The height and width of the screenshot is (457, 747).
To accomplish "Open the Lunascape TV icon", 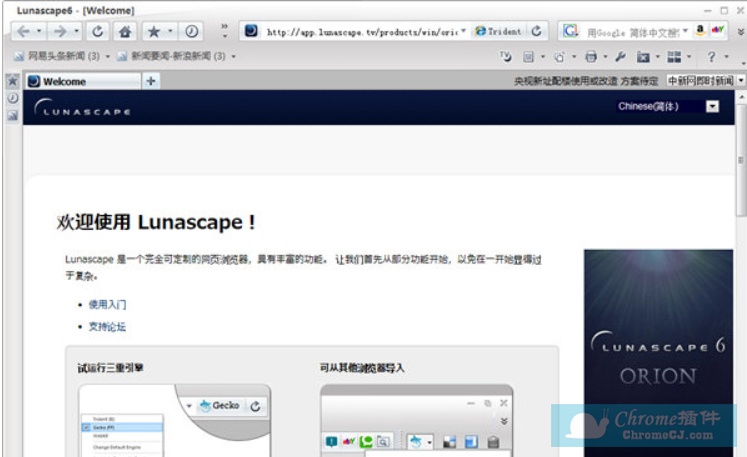I will [505, 57].
